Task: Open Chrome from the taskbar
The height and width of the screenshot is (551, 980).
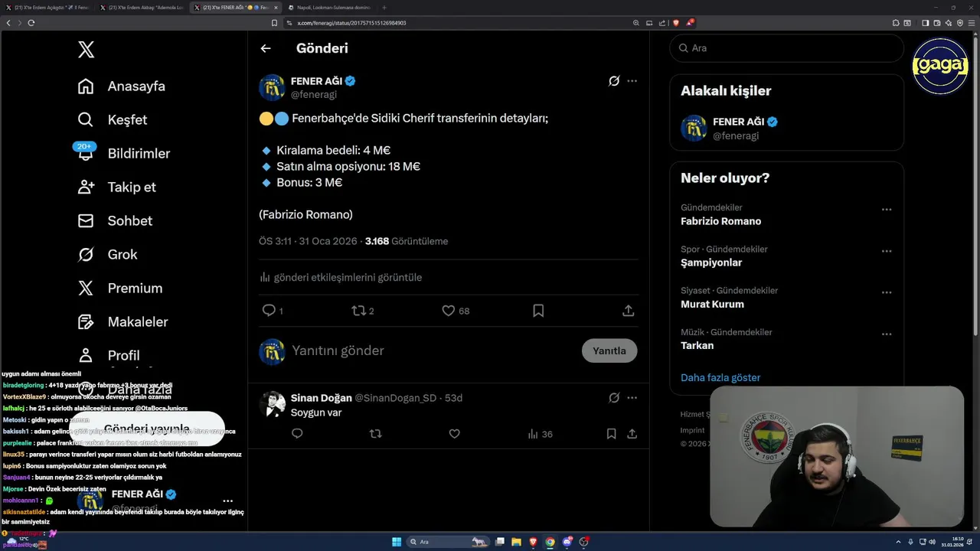Action: (550, 542)
